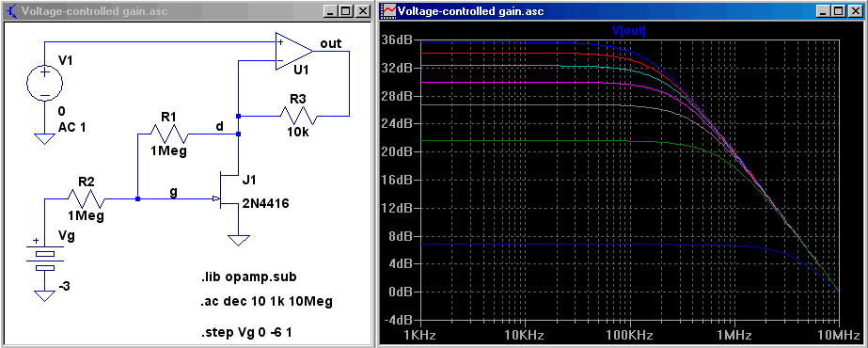This screenshot has width=868, height=348.
Task: Click the schematic window's title bar icon
Action: point(11,10)
